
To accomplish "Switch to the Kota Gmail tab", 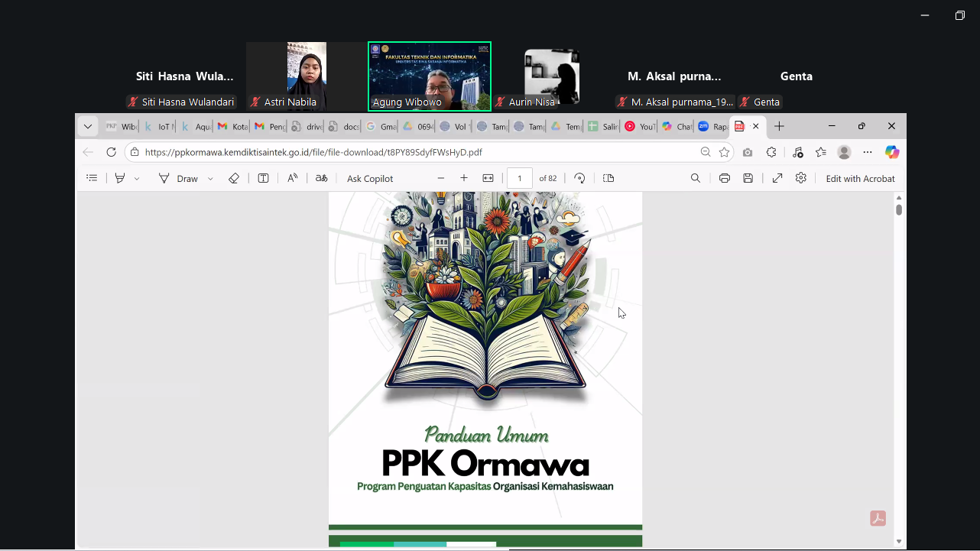I will (x=232, y=127).
